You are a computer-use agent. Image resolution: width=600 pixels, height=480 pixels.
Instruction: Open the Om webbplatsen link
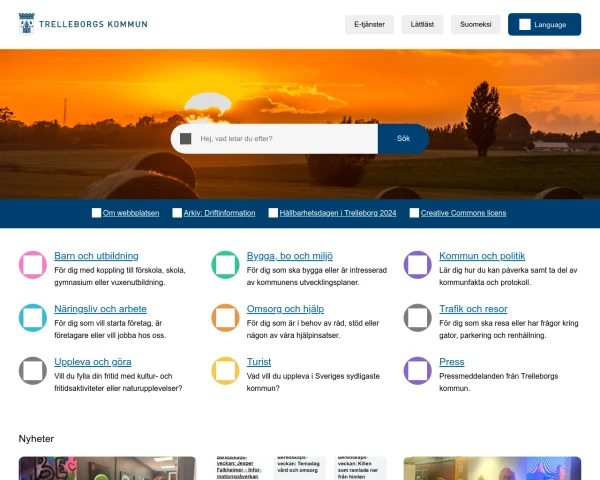click(x=130, y=213)
